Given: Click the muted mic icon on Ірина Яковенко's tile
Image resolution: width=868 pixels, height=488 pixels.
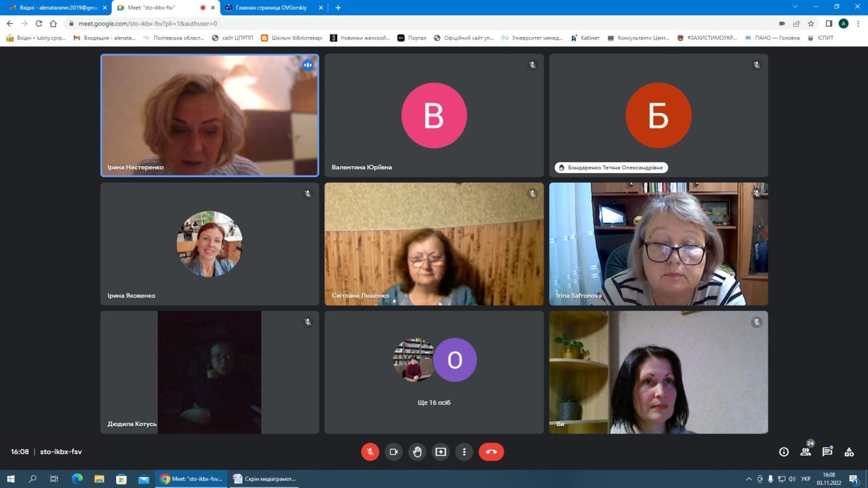Looking at the screenshot, I should click(308, 194).
